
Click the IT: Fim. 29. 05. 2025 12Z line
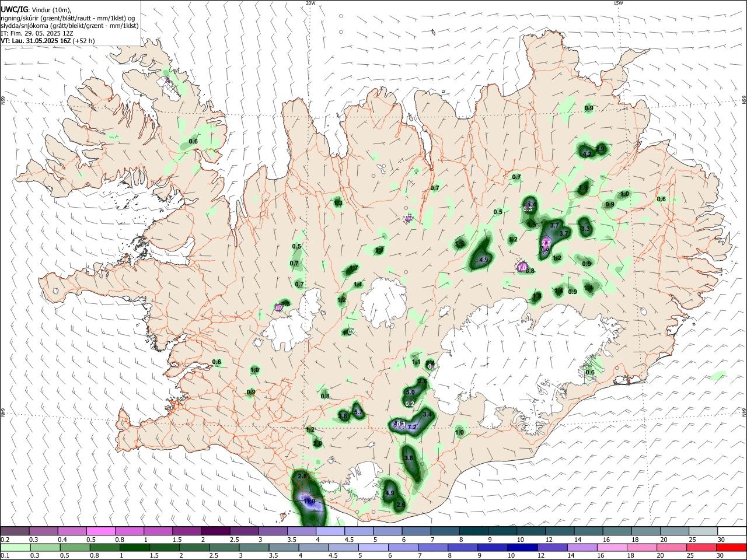(37, 33)
